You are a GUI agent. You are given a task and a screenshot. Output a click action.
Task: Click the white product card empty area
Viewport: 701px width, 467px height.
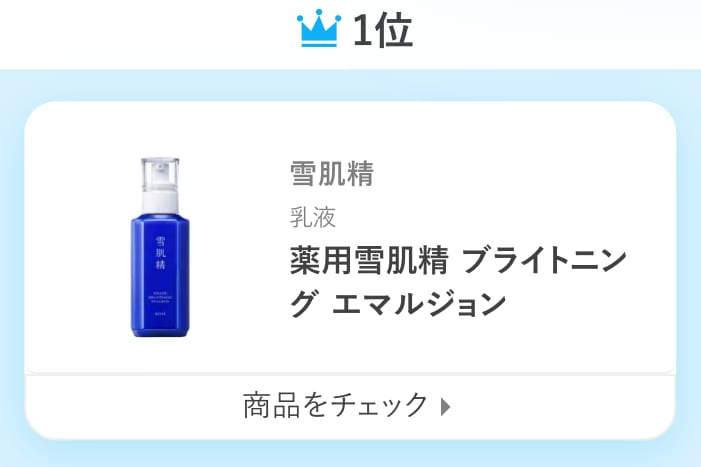click(492, 349)
